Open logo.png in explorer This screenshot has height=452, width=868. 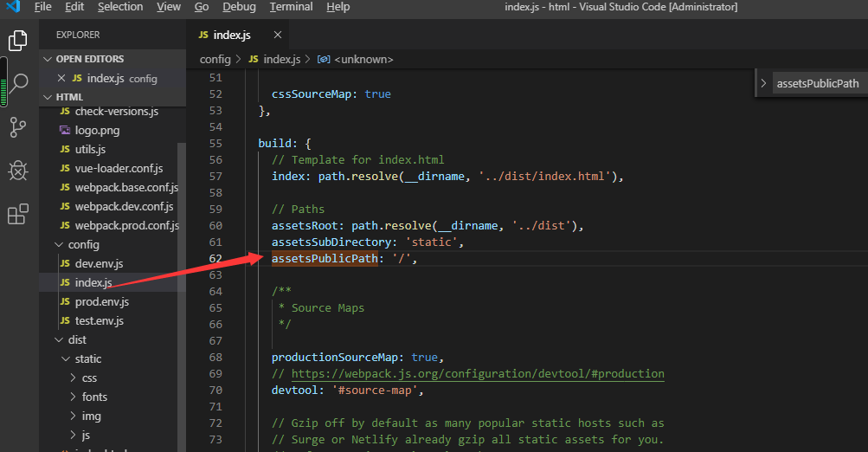pos(98,130)
